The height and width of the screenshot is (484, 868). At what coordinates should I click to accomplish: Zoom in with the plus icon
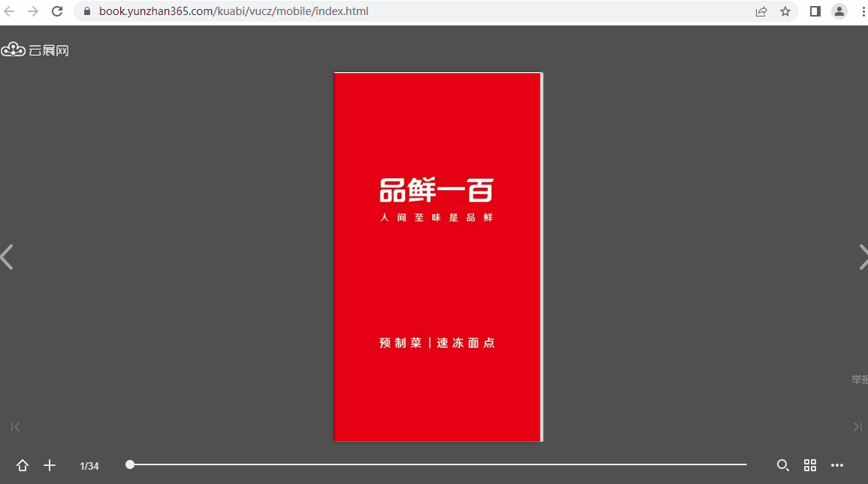(50, 465)
